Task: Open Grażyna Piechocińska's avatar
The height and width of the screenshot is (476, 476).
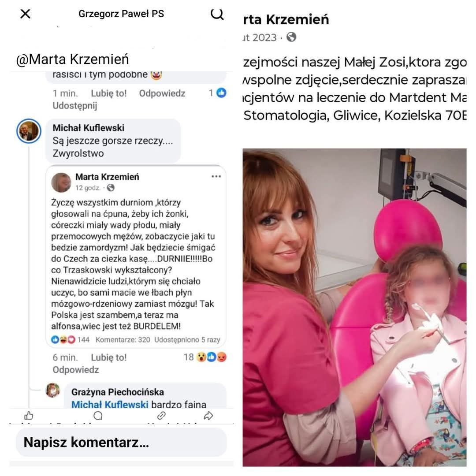Action: pos(53,390)
